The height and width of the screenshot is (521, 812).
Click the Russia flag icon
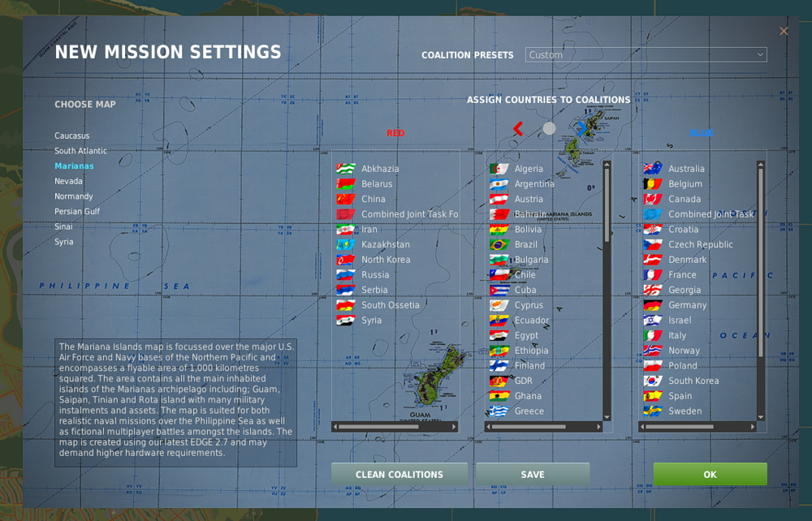point(345,275)
